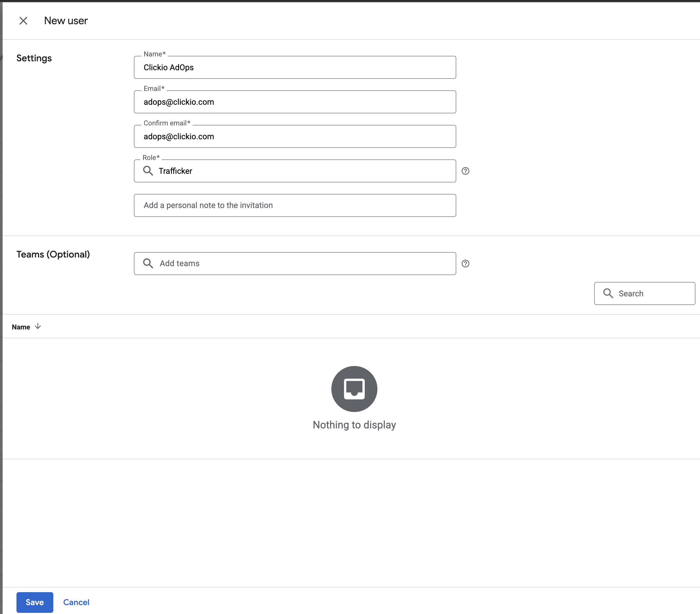Viewport: 700px width, 614px height.
Task: Click the magnifier in the Role field
Action: click(148, 171)
